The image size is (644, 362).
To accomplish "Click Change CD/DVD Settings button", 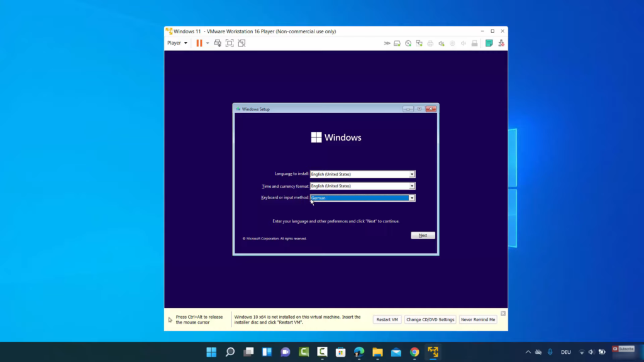I will (430, 320).
